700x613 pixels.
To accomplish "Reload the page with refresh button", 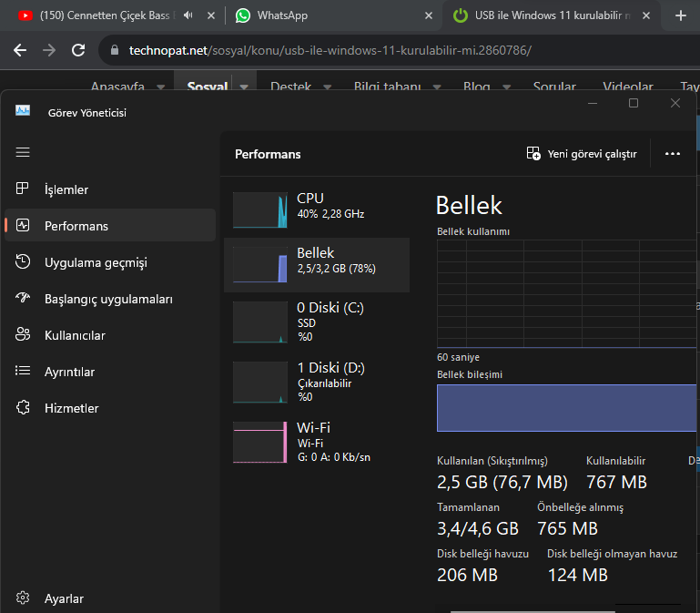I will (x=78, y=50).
